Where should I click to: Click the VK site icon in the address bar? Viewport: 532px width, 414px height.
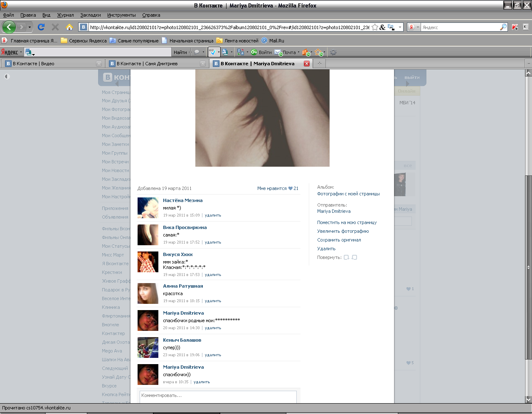84,27
